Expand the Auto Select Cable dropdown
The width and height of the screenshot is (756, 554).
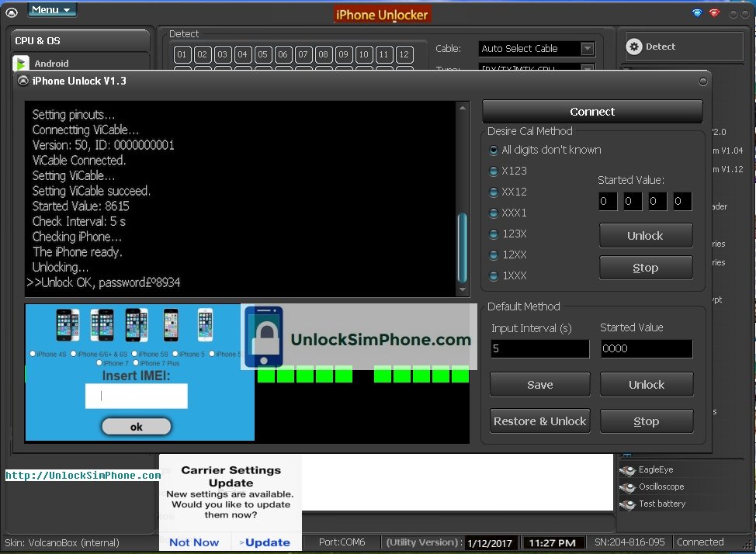point(588,49)
